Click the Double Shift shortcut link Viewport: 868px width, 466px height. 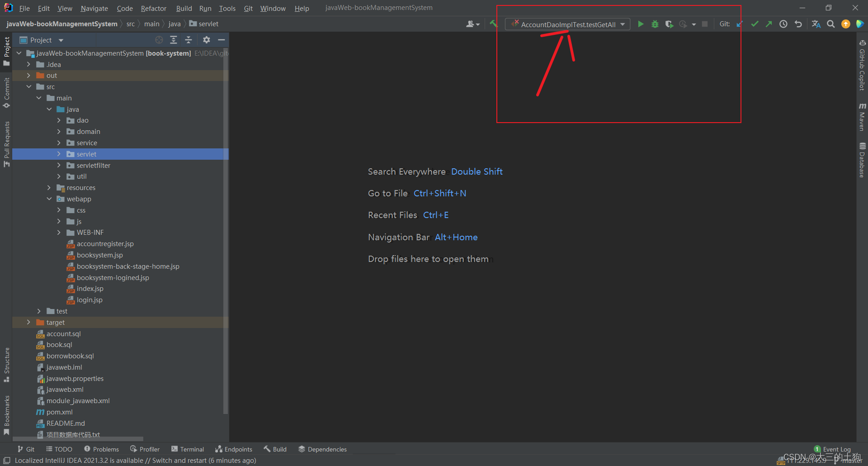coord(476,171)
